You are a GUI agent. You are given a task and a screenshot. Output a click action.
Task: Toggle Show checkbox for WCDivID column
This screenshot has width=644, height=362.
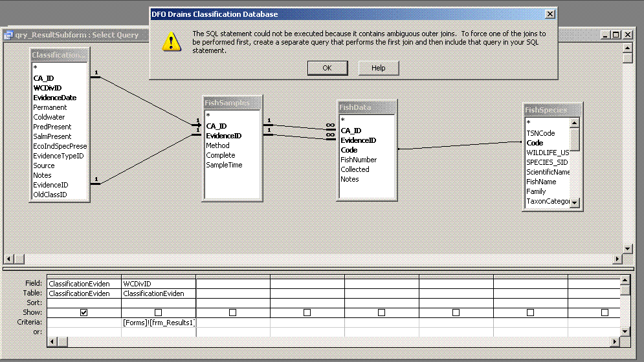158,312
